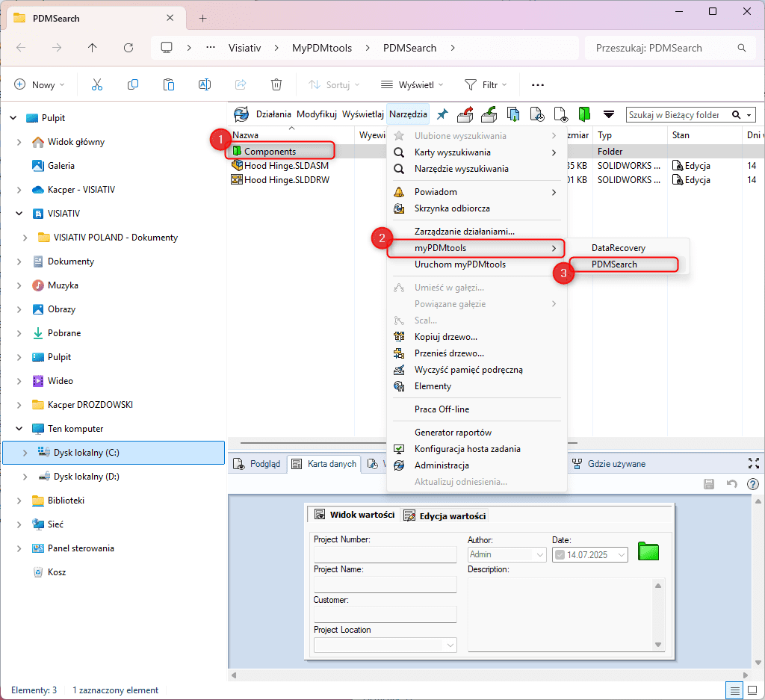Click inside the Project Number input field
The width and height of the screenshot is (765, 700).
385,554
